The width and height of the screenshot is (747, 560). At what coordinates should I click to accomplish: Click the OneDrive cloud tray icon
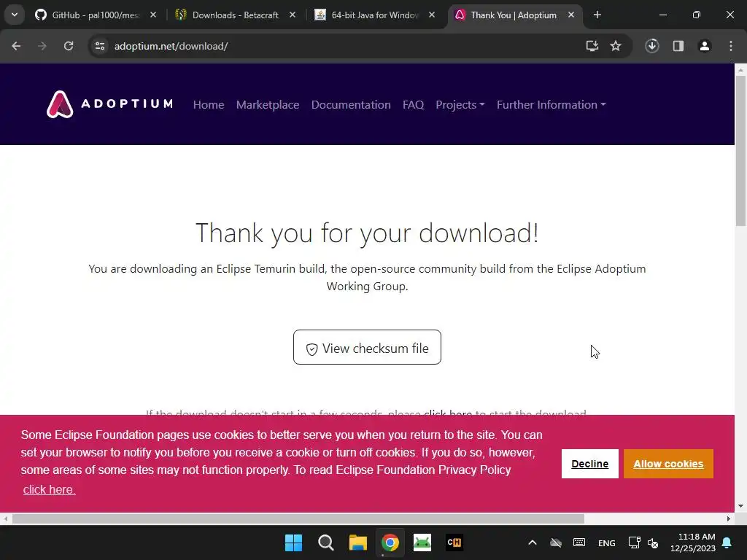tap(556, 542)
